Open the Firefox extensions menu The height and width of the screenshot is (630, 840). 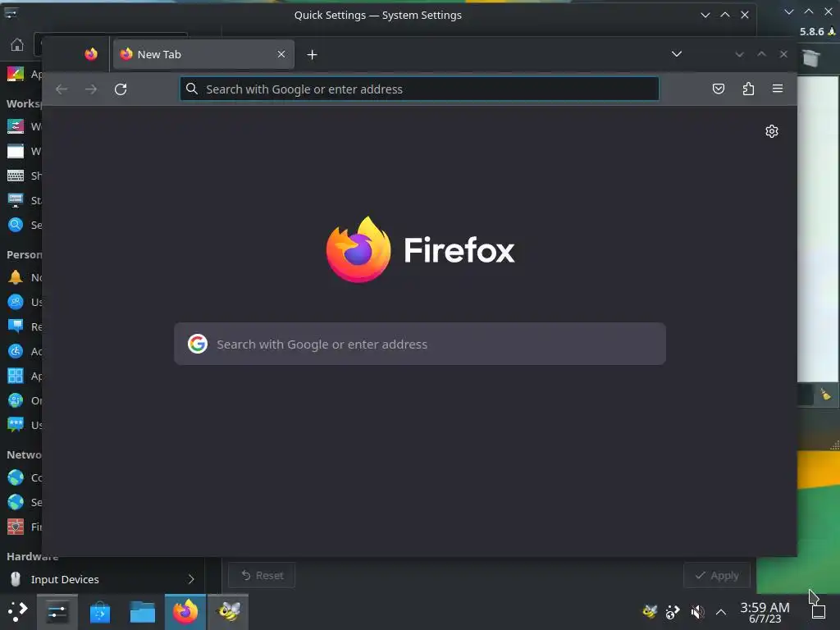click(748, 89)
